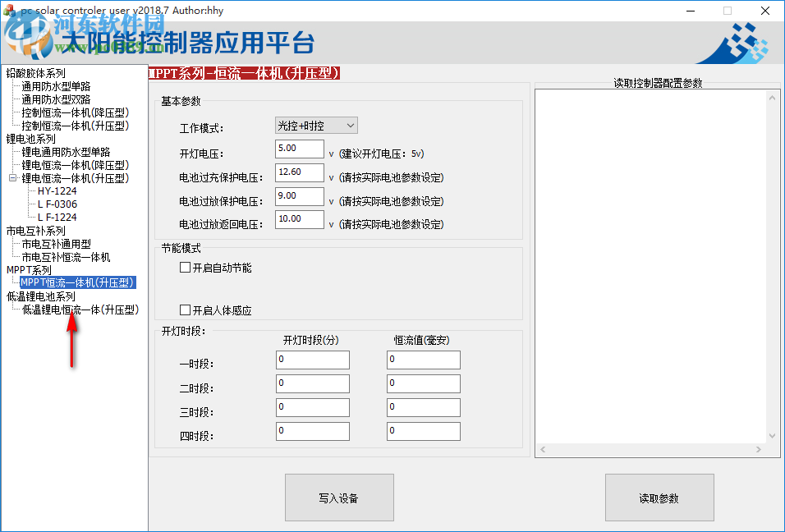This screenshot has width=785, height=532.
Task: Select HY-1224 in the tree
Action: point(57,191)
